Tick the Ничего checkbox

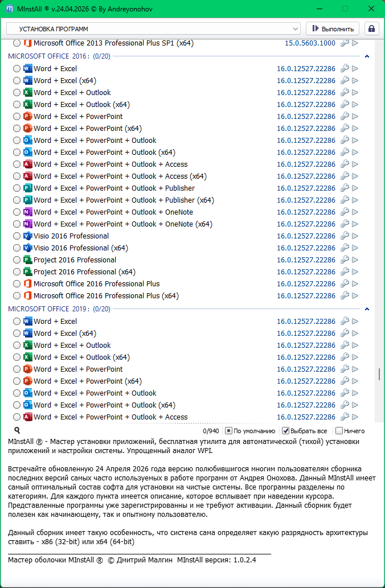click(x=339, y=431)
